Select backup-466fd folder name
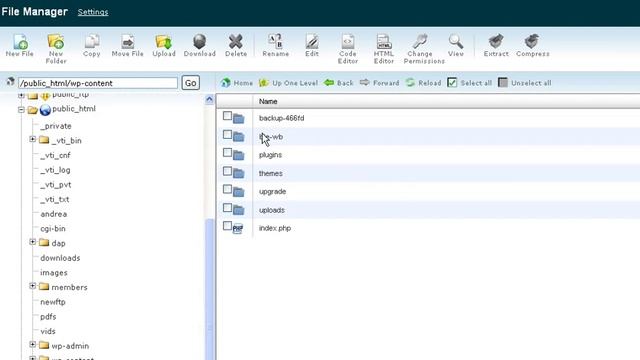Screen dimensions: 640x360 tap(282, 118)
